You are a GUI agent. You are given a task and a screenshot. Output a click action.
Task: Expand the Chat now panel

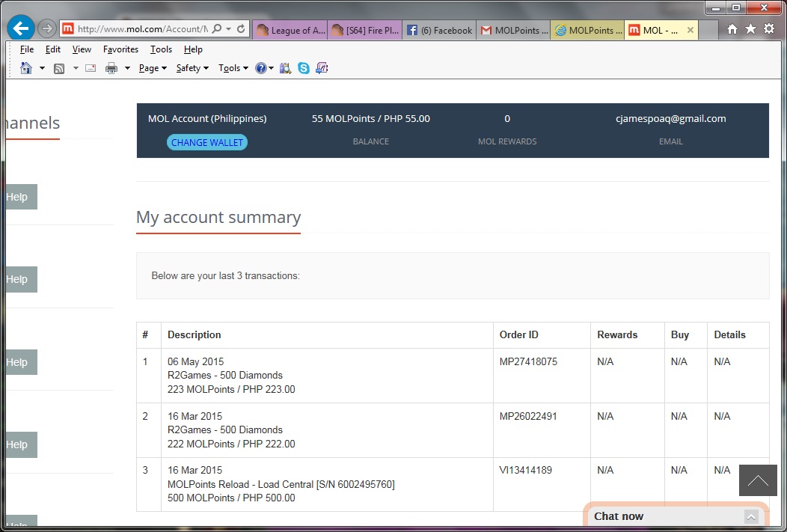751,516
